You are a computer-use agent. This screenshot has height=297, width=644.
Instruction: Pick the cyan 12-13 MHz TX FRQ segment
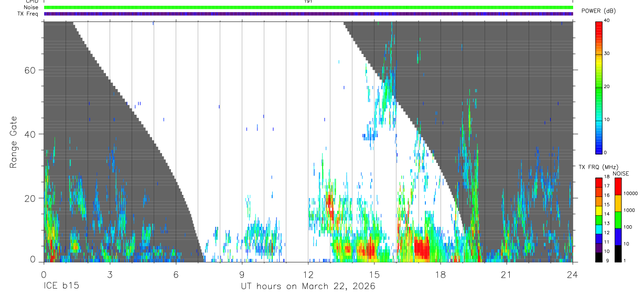(x=599, y=229)
